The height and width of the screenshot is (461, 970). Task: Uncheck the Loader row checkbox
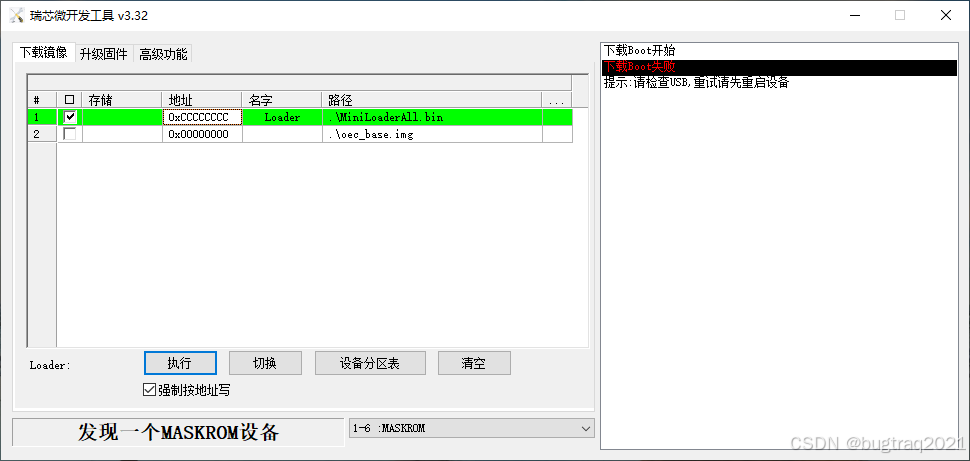click(71, 116)
